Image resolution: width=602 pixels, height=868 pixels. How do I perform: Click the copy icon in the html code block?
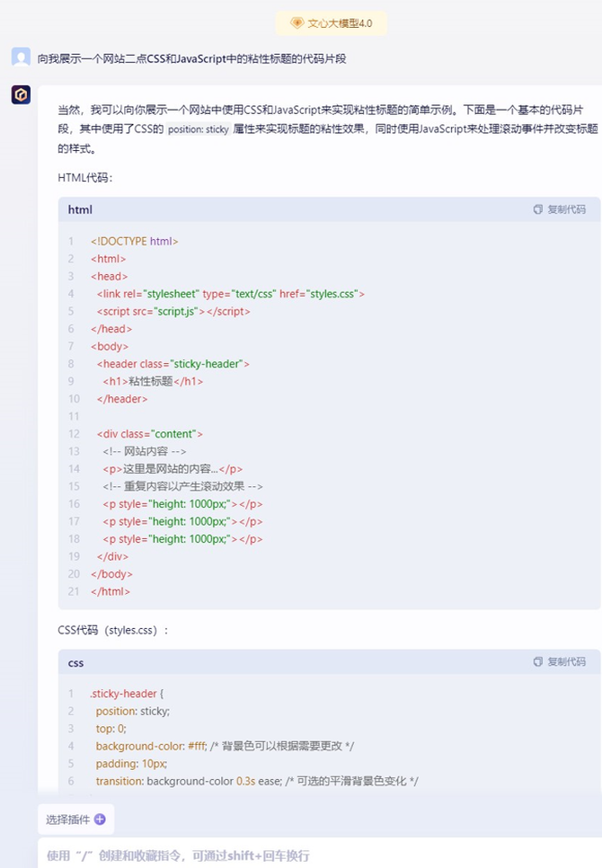[x=537, y=209]
